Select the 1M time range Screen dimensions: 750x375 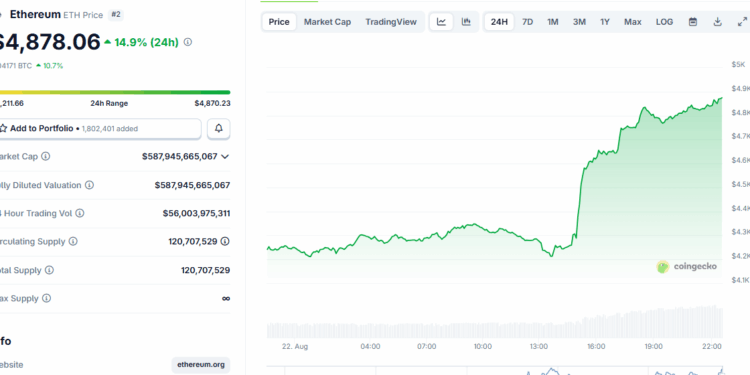[x=552, y=22]
